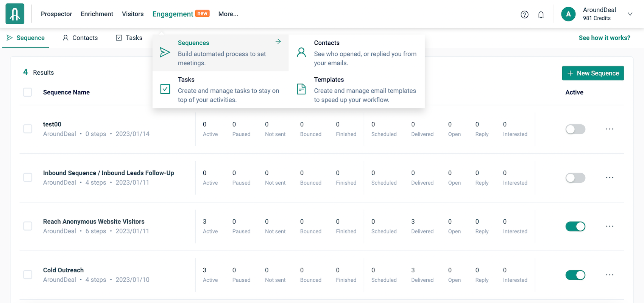Click the green user avatar circle

pyautogui.click(x=568, y=14)
